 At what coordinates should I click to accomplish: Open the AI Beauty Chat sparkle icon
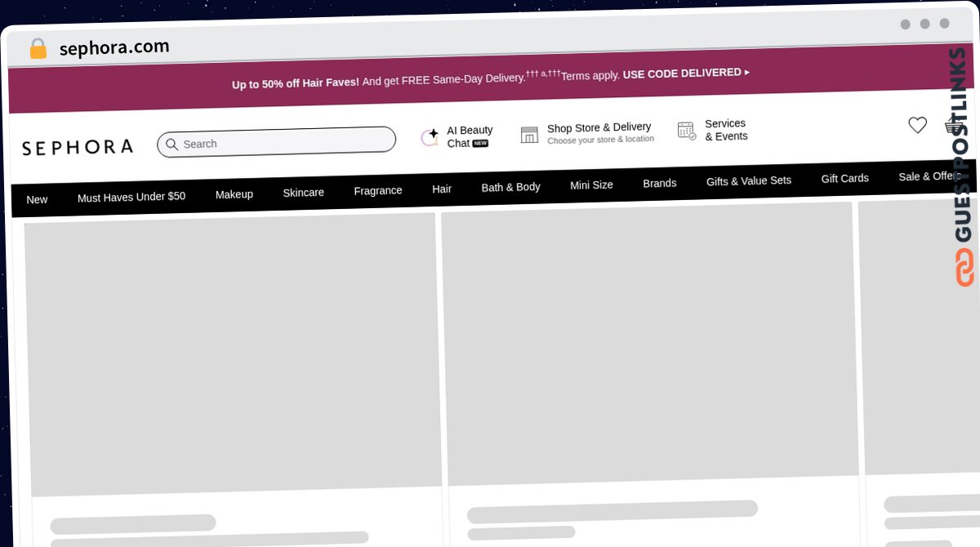click(430, 137)
